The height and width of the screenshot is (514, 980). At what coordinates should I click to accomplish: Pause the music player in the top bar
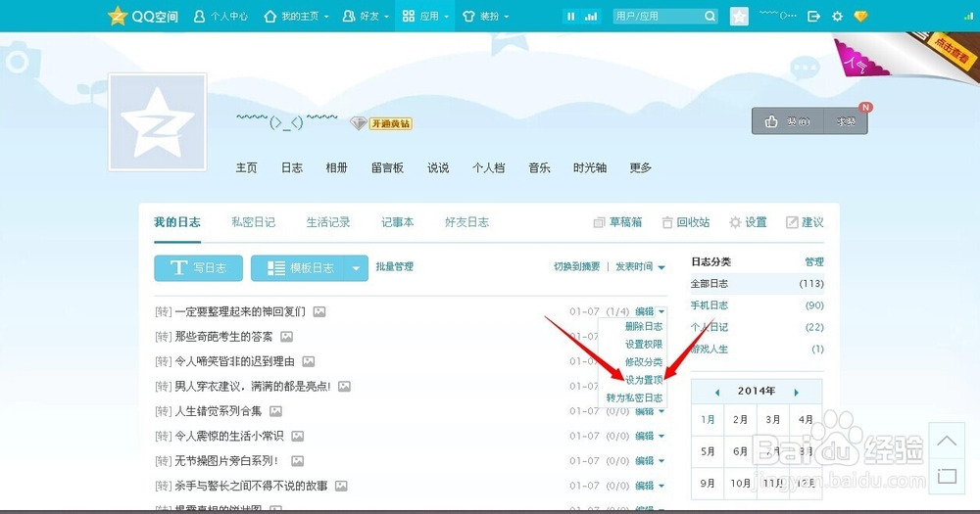(x=570, y=17)
